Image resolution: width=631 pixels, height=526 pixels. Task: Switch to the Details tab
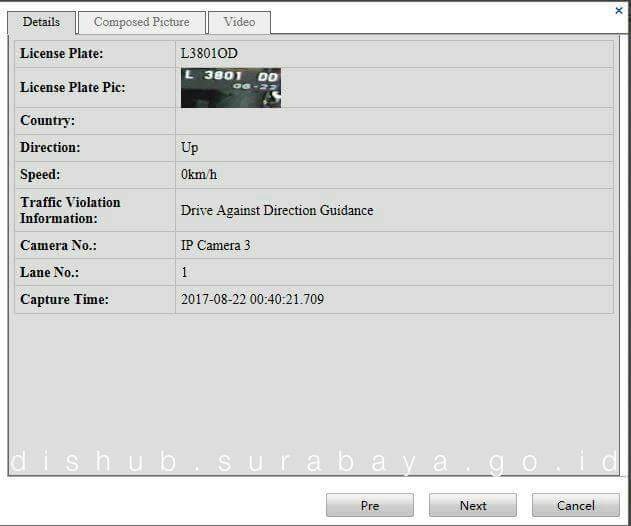(x=41, y=22)
